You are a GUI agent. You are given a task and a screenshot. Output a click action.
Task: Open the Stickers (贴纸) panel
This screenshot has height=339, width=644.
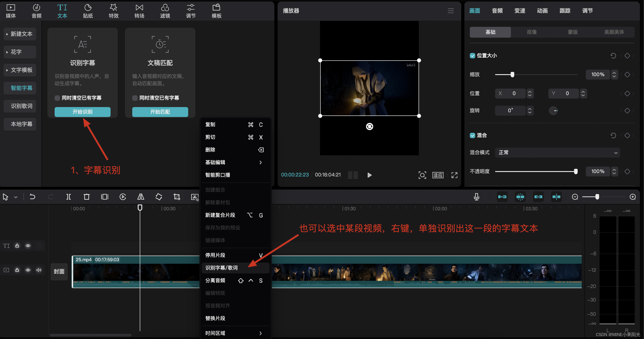click(x=88, y=11)
